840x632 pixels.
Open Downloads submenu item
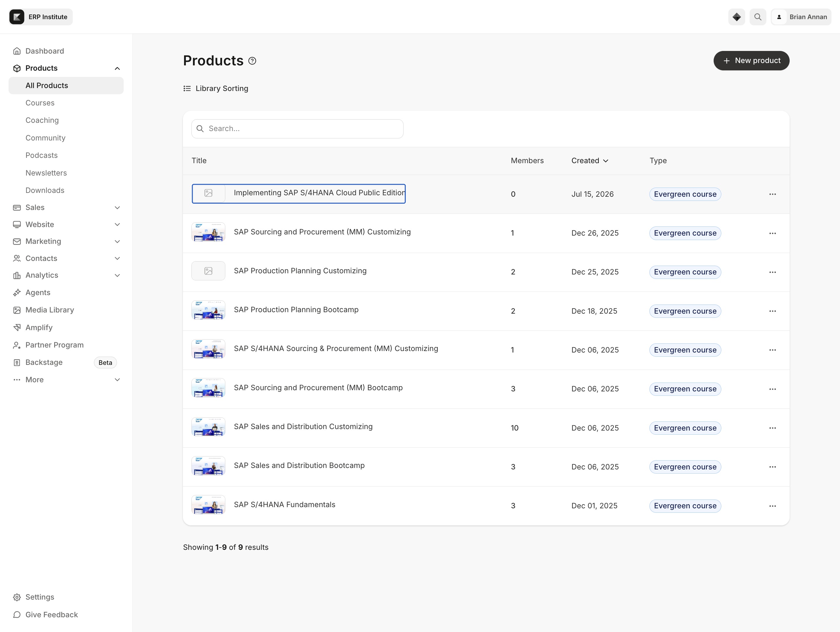click(x=45, y=190)
